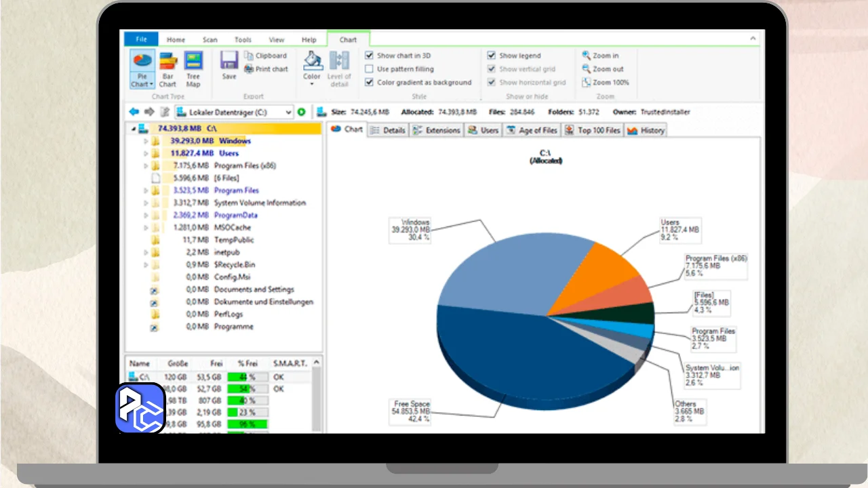This screenshot has width=868, height=488.
Task: Click the TempPublic folder icon
Action: pyautogui.click(x=155, y=240)
